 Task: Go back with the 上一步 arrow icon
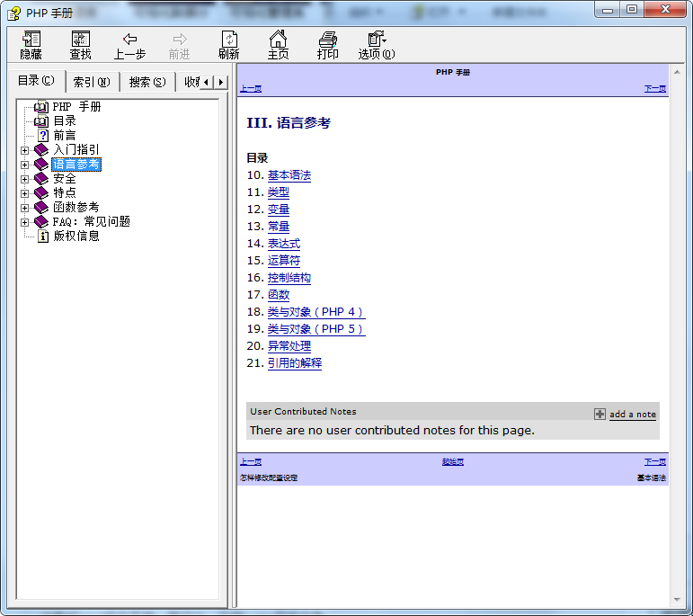point(129,39)
